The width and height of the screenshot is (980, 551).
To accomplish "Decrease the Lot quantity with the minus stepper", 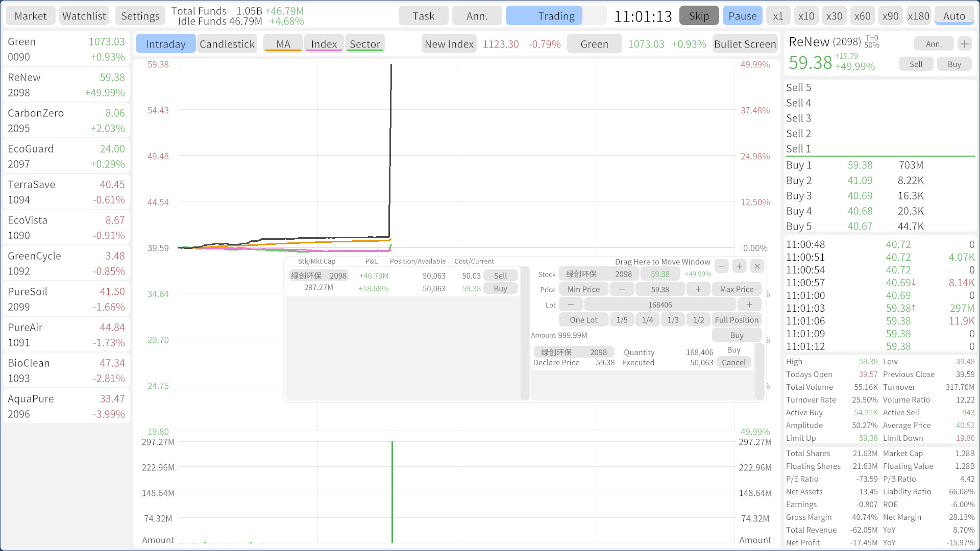I will point(570,304).
